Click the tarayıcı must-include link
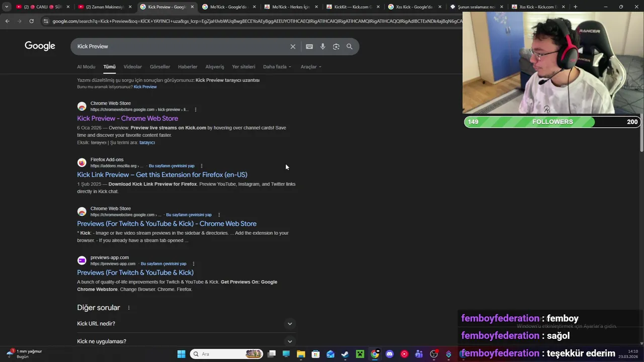644x362 pixels. point(147,143)
